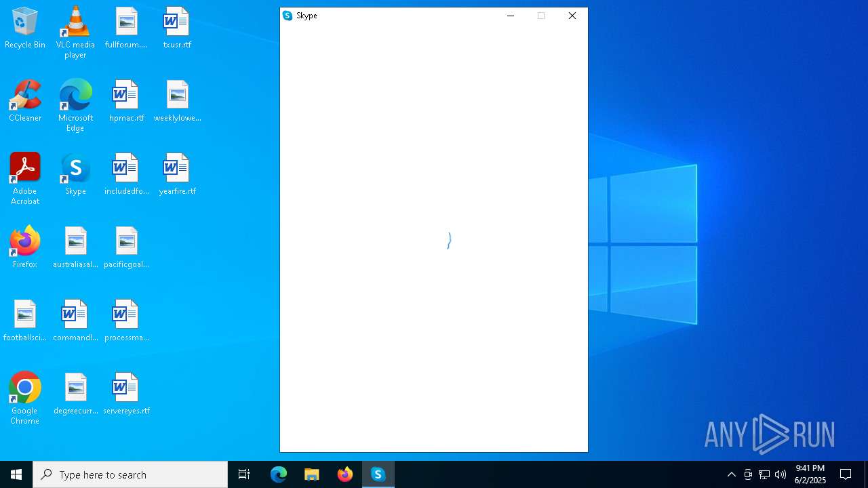Viewport: 868px width, 488px height.
Task: Open the volume control tray icon
Action: point(781,474)
